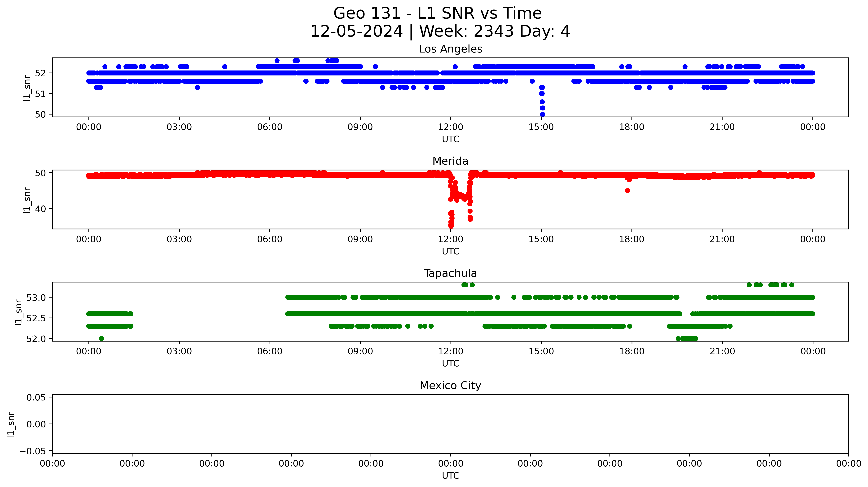Screen dimensions: 868x487
Task: Click the empty Mexico City plot area center
Action: (x=450, y=424)
